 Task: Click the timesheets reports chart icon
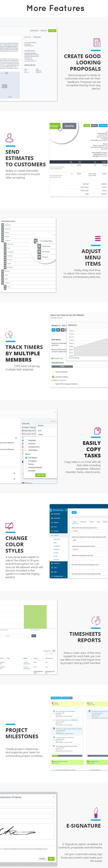(x=96, y=621)
